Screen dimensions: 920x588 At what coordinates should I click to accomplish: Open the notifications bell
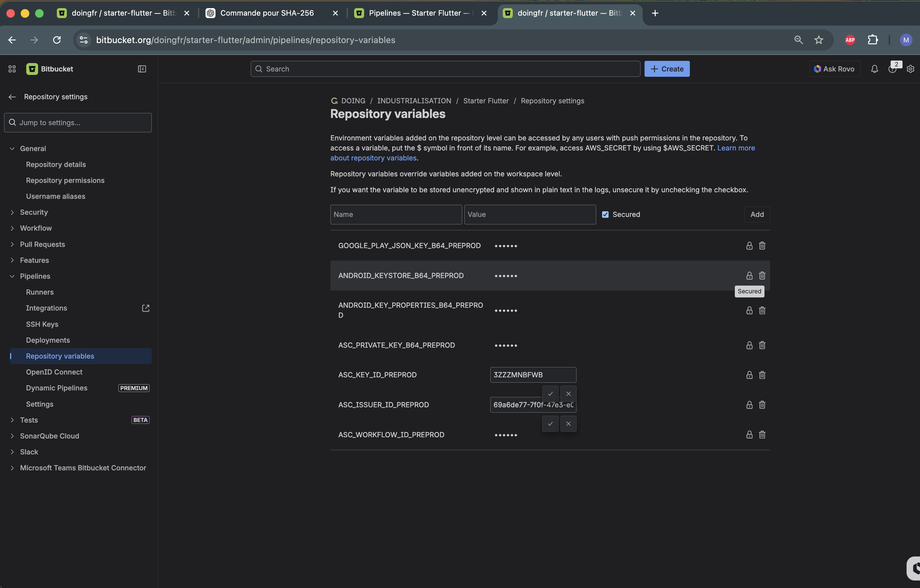[874, 69]
